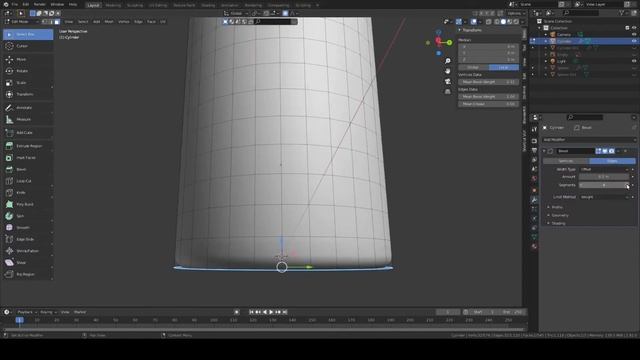Viewport: 640px width, 360px height.
Task: Jump to the timeline end button
Action: pos(285,312)
